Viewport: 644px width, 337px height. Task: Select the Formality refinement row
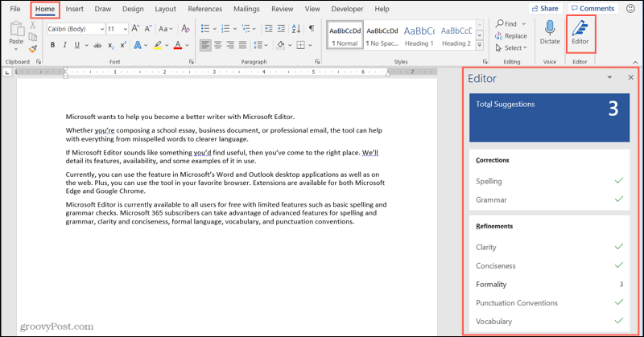click(x=549, y=284)
